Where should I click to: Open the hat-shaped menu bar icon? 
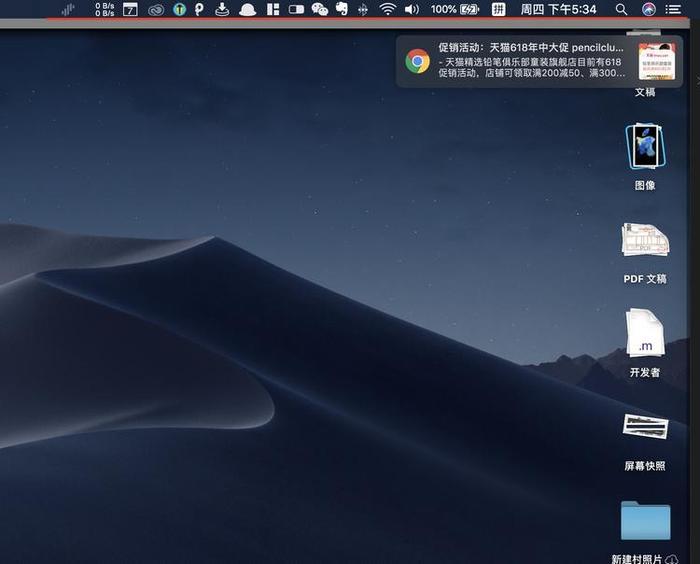coord(247,10)
